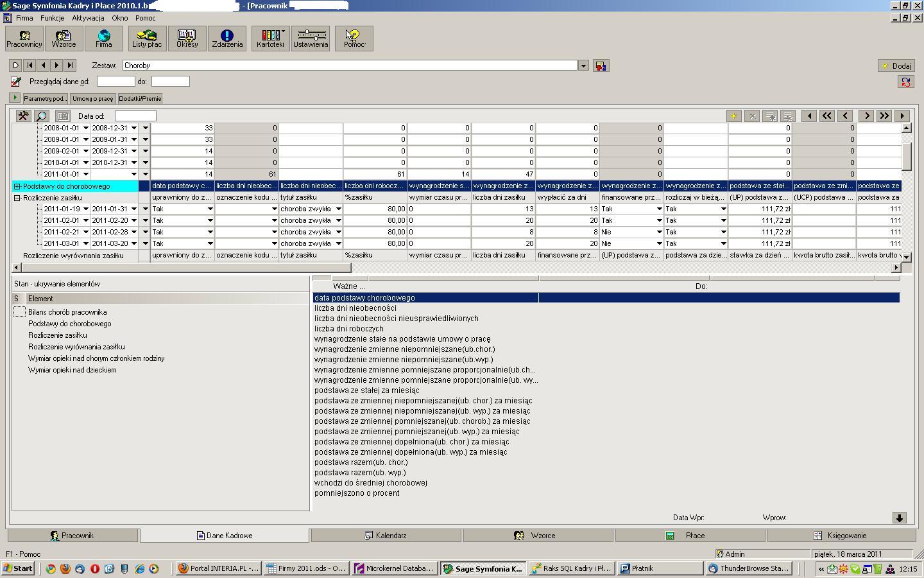Click the Data od input field
The height and width of the screenshot is (578, 924).
point(135,116)
